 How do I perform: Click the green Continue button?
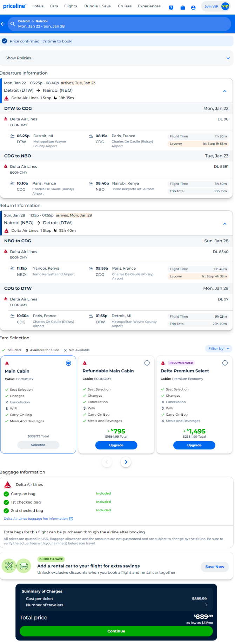point(116,631)
